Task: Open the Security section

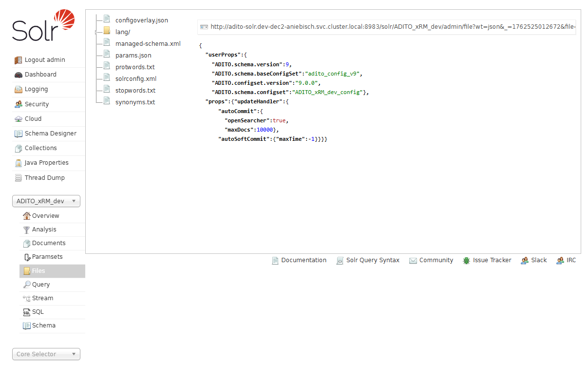Action: [x=36, y=104]
